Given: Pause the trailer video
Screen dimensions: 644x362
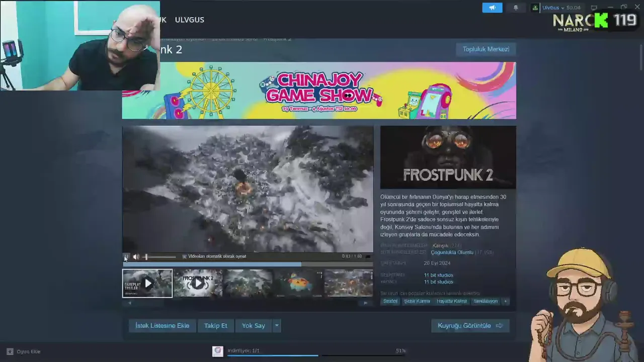Looking at the screenshot, I should [x=126, y=256].
